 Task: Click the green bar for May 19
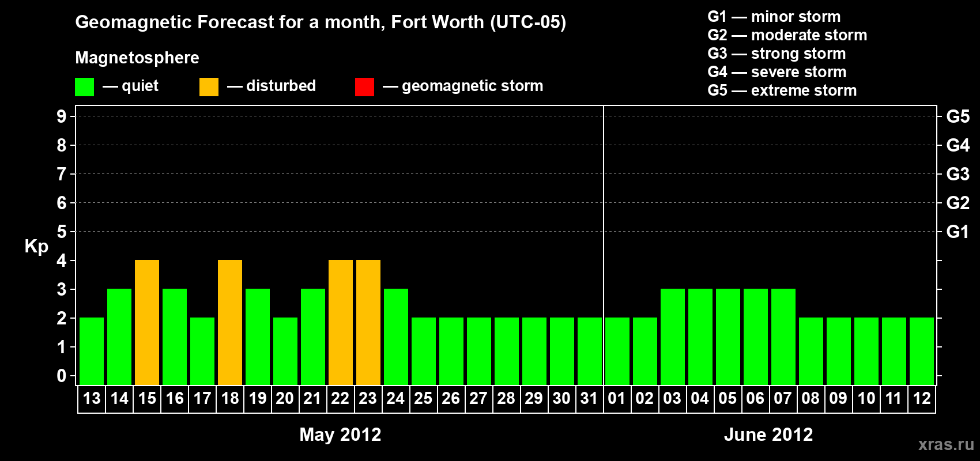pos(258,337)
